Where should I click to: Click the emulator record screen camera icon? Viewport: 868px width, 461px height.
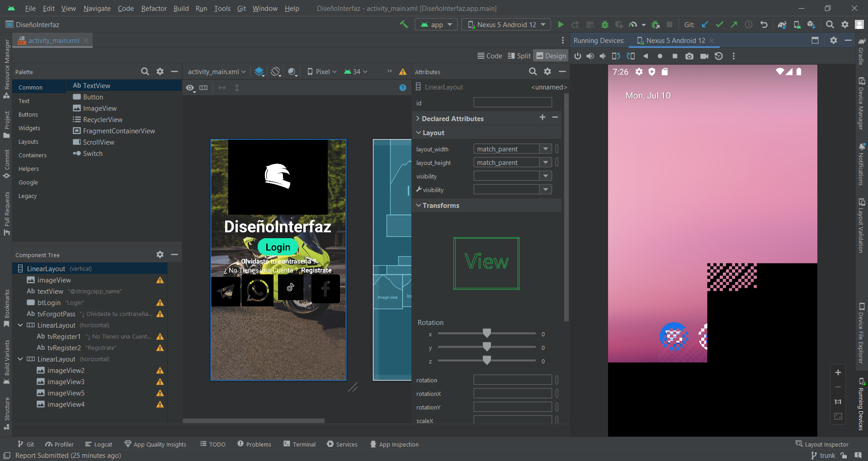point(704,56)
